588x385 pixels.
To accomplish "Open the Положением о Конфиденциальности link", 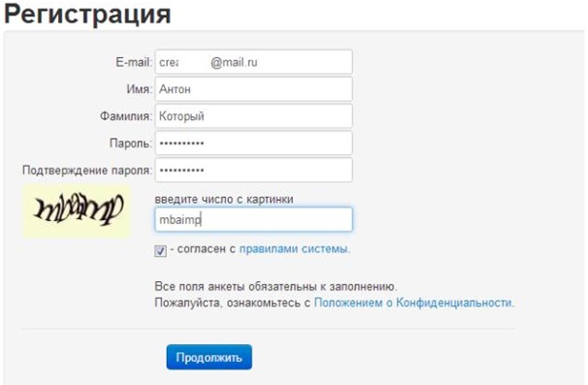I will click(x=414, y=303).
